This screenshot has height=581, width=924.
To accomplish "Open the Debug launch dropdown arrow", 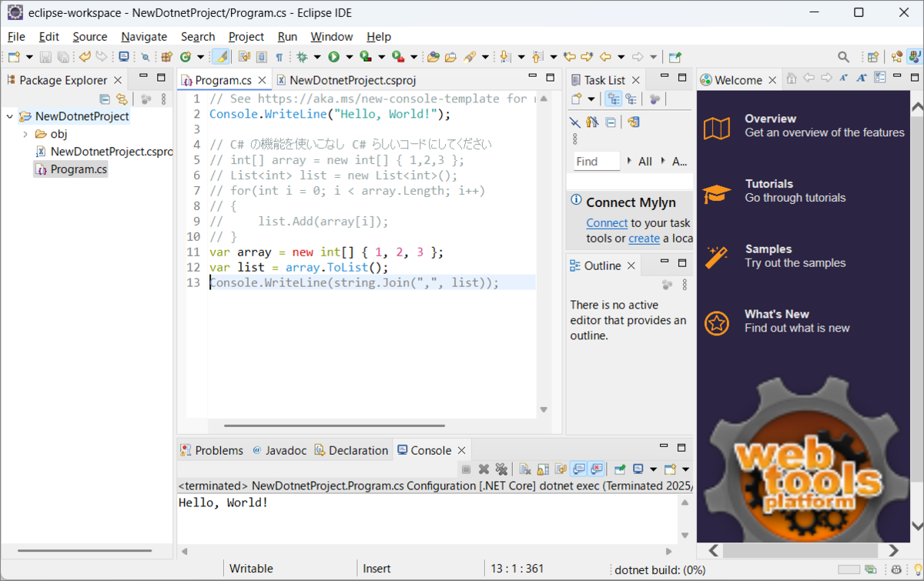I will pyautogui.click(x=316, y=57).
